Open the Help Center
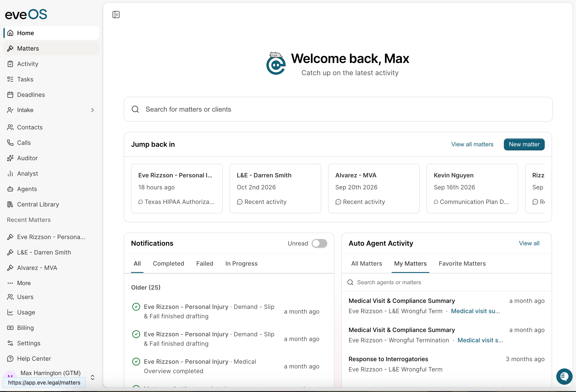The width and height of the screenshot is (576, 392). tap(51, 359)
